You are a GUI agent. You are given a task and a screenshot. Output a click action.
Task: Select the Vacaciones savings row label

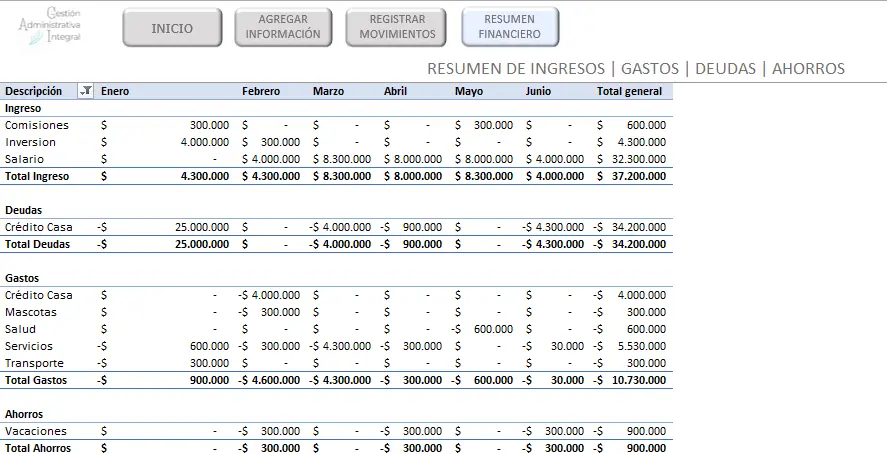[x=36, y=431]
